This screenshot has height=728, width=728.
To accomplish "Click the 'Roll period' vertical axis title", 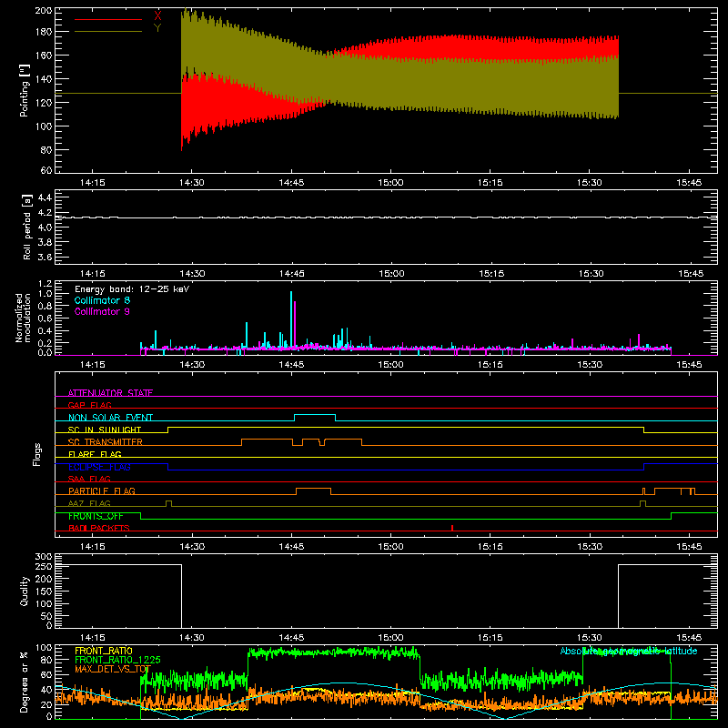I will [x=27, y=227].
